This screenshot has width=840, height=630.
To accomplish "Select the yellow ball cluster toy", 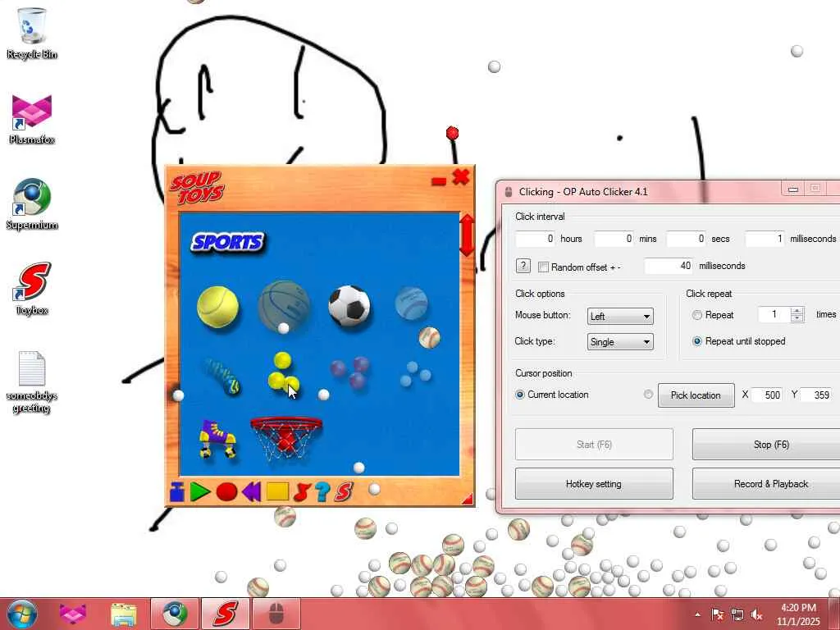I will point(283,373).
